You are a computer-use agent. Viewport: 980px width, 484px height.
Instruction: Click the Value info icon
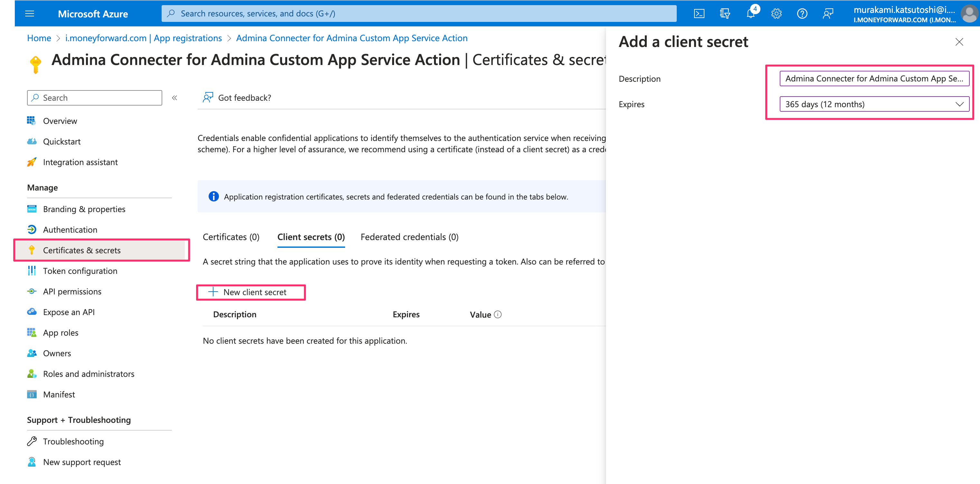coord(498,314)
